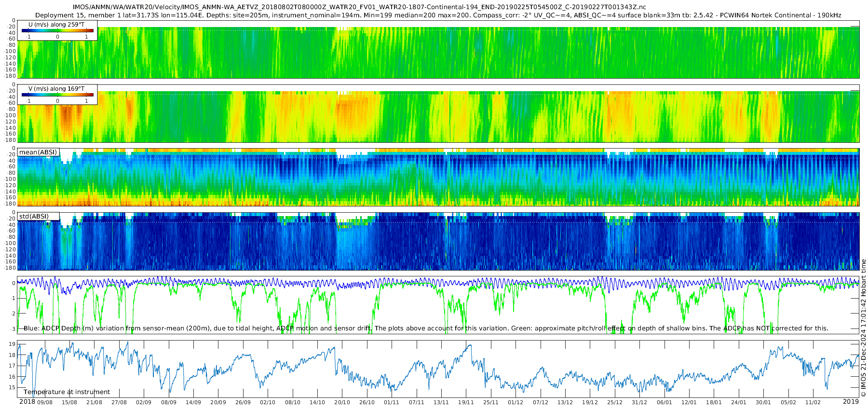
Task: Select the mean(ABSI) panel label
Action: click(38, 152)
